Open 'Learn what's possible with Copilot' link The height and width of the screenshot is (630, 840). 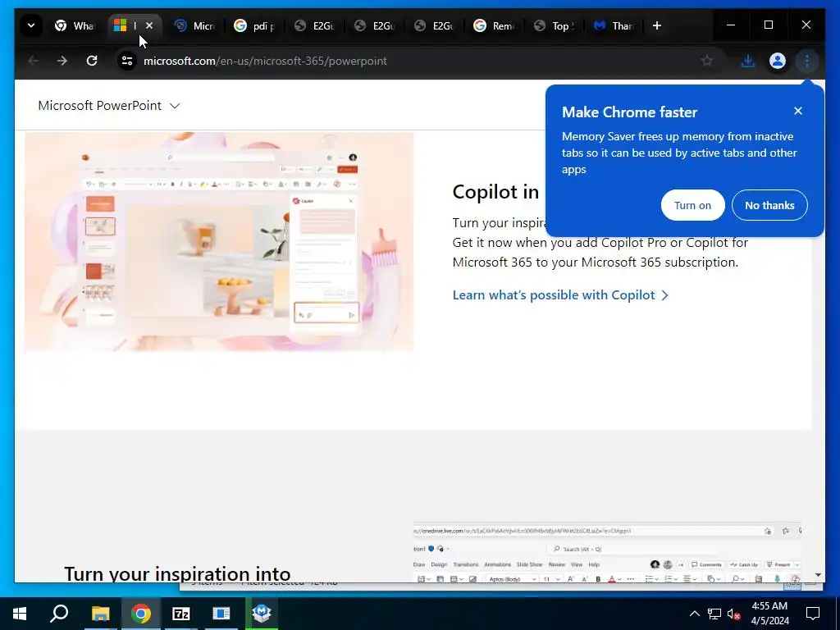560,295
